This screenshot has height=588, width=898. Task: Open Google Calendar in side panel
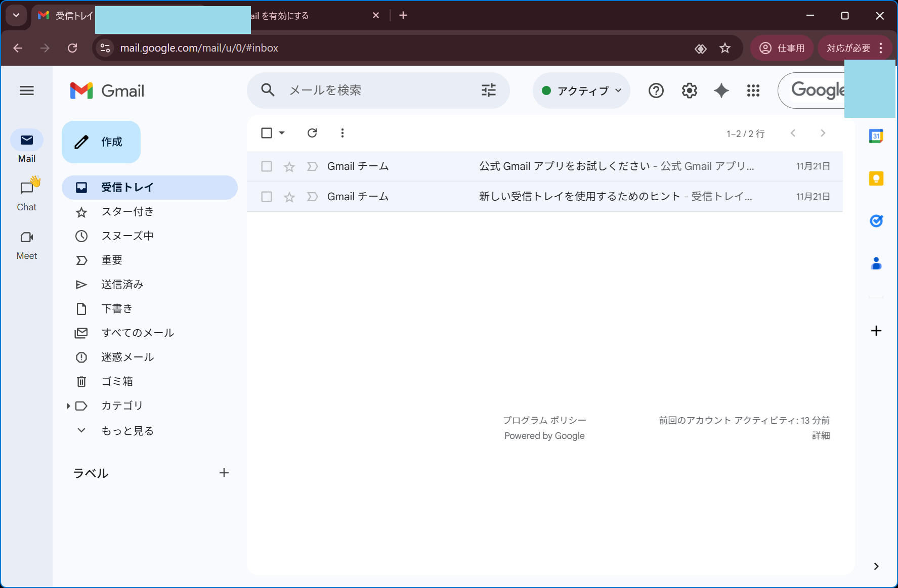click(876, 136)
